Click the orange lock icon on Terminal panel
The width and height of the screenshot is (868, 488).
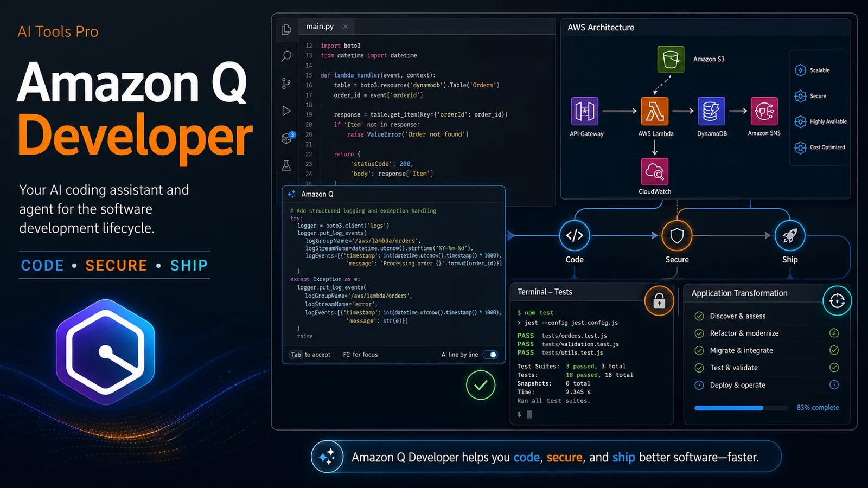pos(659,300)
